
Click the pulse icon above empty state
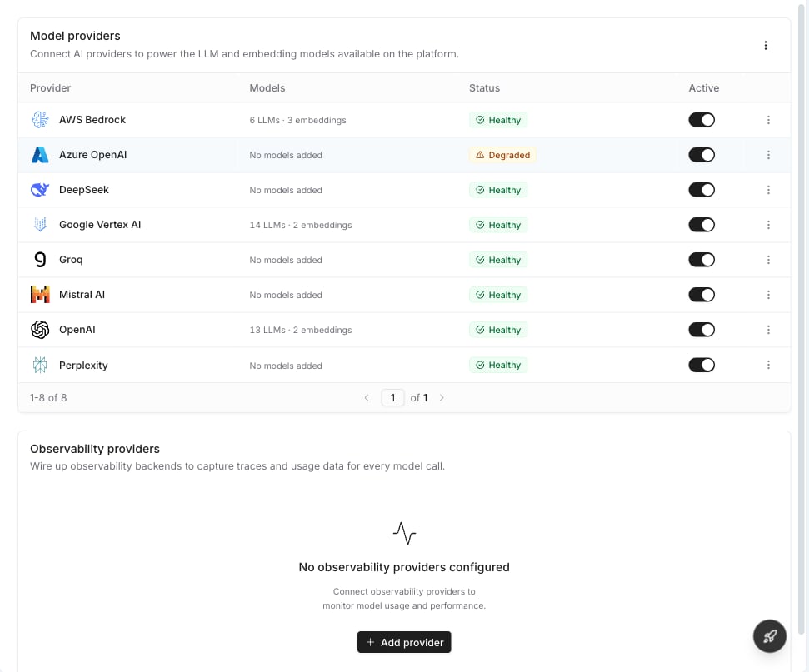(x=404, y=533)
